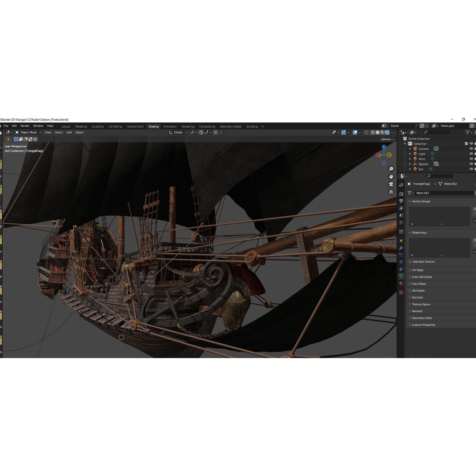The height and width of the screenshot is (476, 476).
Task: Open the Render menu
Action: pos(25,126)
